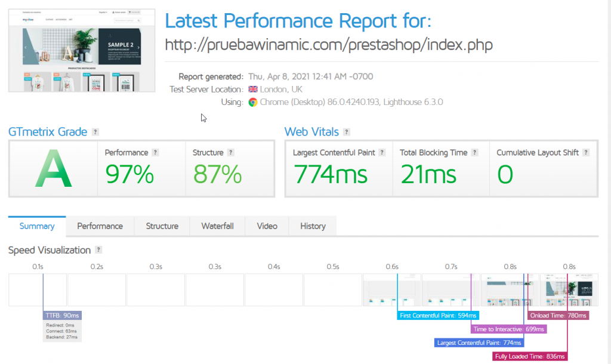Click help icon for Cumulative Layout Shift
Screen dimensions: 611x364
[586, 153]
